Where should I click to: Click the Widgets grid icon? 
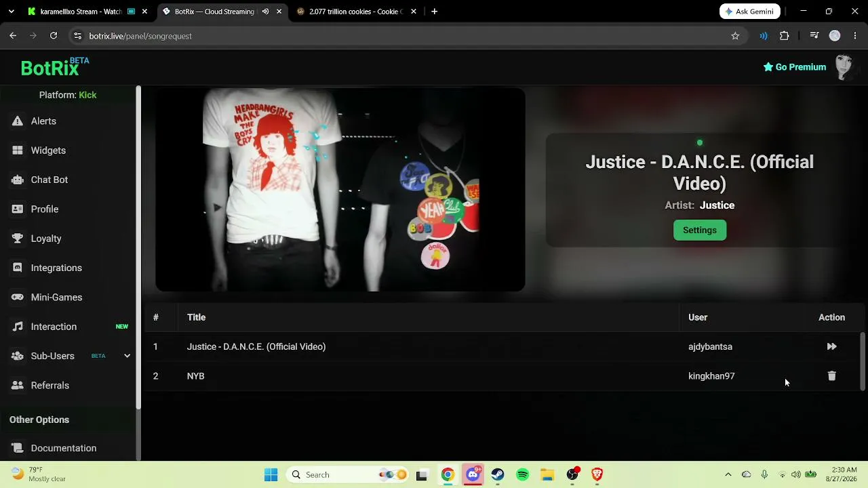tap(18, 150)
